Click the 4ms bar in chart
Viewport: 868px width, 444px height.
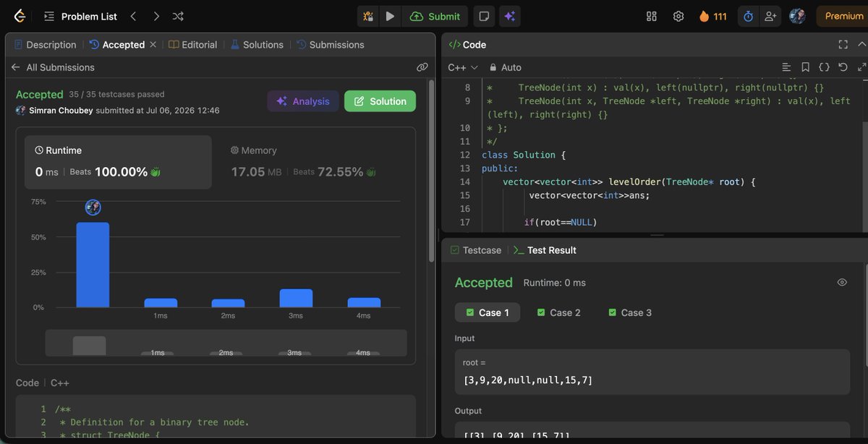click(x=364, y=303)
